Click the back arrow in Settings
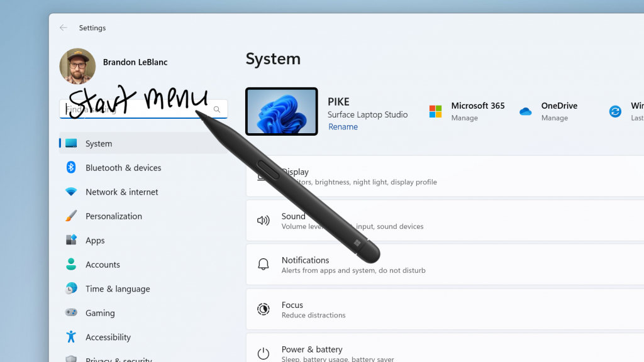This screenshot has width=644, height=362. coord(63,28)
